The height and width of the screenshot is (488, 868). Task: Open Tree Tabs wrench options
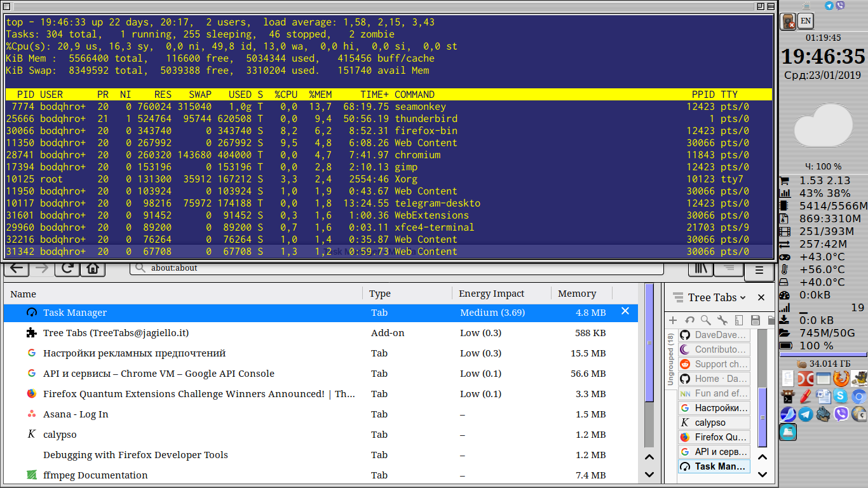click(722, 320)
